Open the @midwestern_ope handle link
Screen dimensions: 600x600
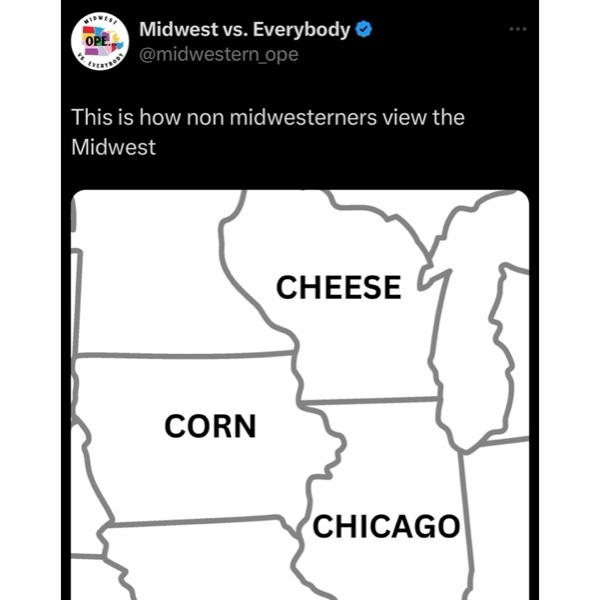218,54
